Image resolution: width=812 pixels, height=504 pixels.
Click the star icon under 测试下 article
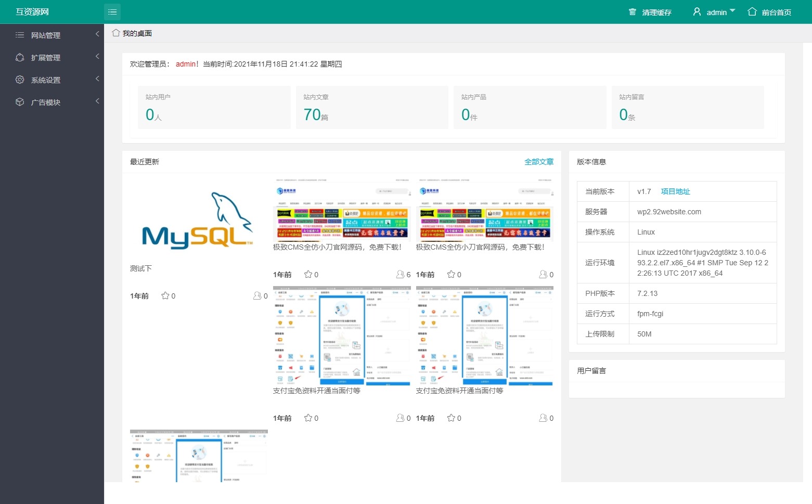(x=165, y=295)
